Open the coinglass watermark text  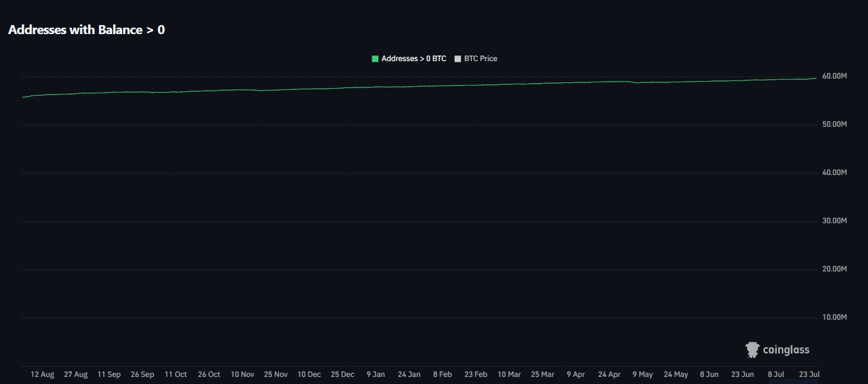click(786, 350)
